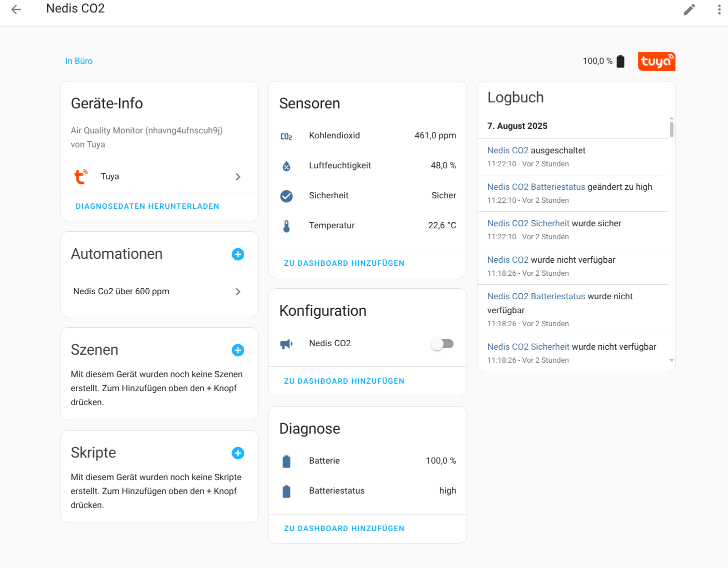
Task: Click the Tuya integration row label
Action: pyautogui.click(x=110, y=176)
